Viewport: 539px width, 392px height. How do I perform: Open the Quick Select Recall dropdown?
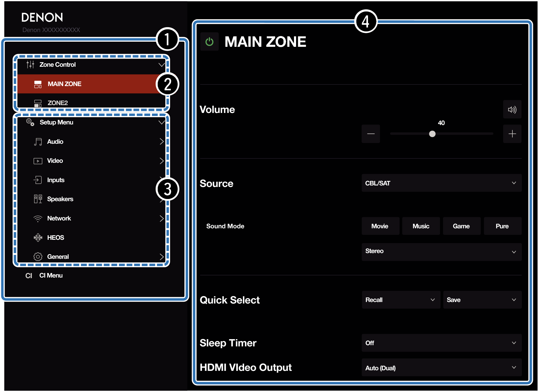point(401,300)
